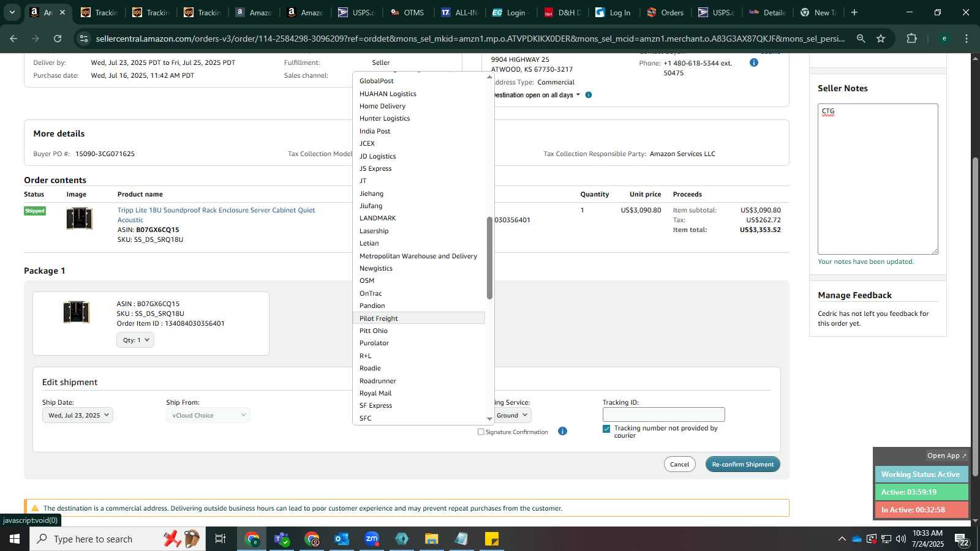
Task: Open Sticky Notes yellow taskbar icon
Action: pos(492,539)
